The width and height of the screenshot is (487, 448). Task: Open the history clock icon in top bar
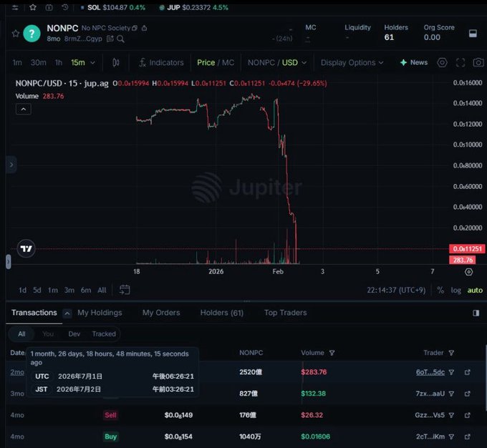(65, 7)
